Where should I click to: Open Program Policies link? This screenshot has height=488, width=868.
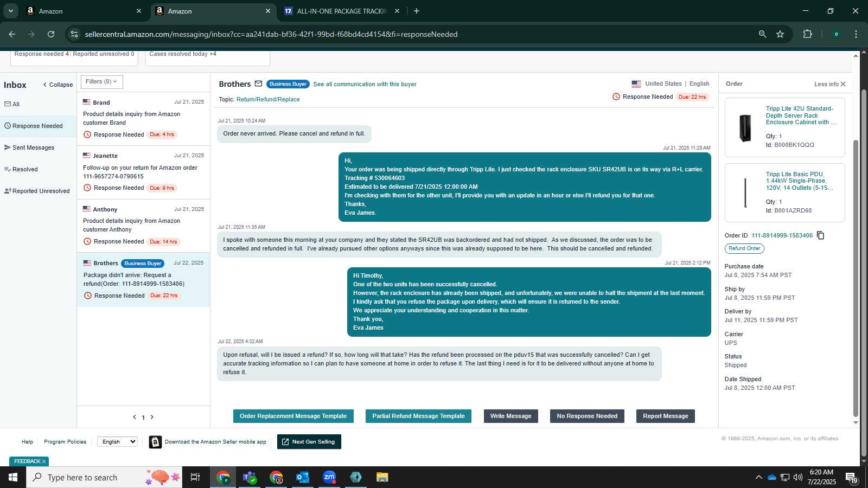(65, 442)
